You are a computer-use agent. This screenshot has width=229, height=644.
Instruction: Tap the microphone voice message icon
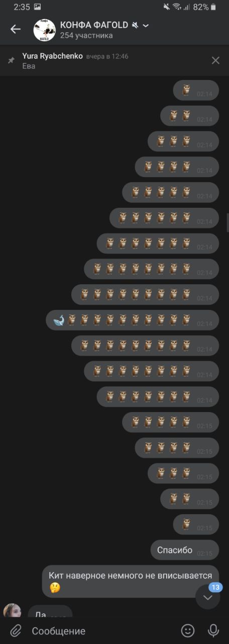tap(213, 630)
